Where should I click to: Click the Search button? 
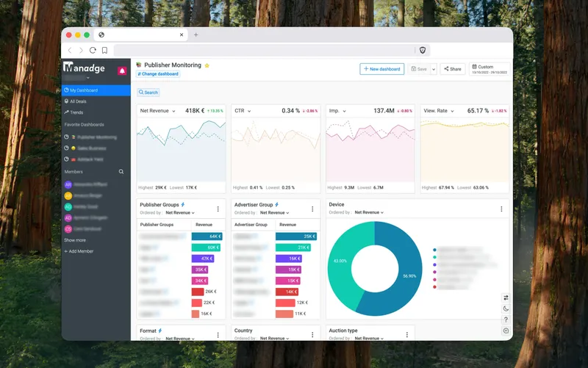coord(148,93)
